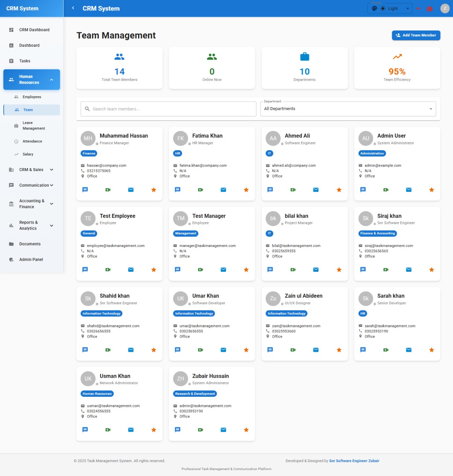
Task: Expand the CRM & Sales section
Action: (32, 170)
